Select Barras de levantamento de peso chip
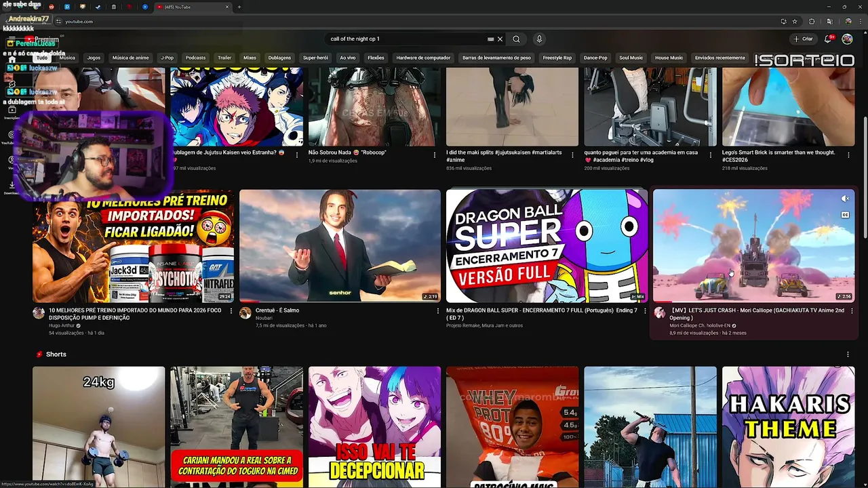 [496, 58]
